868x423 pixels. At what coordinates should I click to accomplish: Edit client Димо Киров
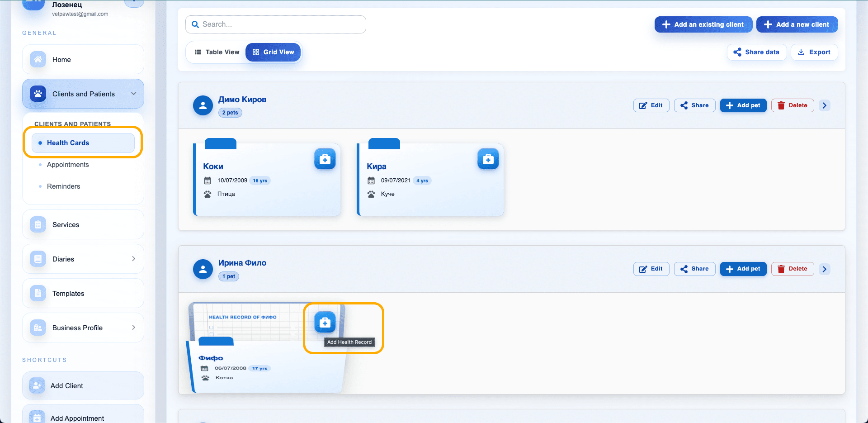[x=651, y=105]
